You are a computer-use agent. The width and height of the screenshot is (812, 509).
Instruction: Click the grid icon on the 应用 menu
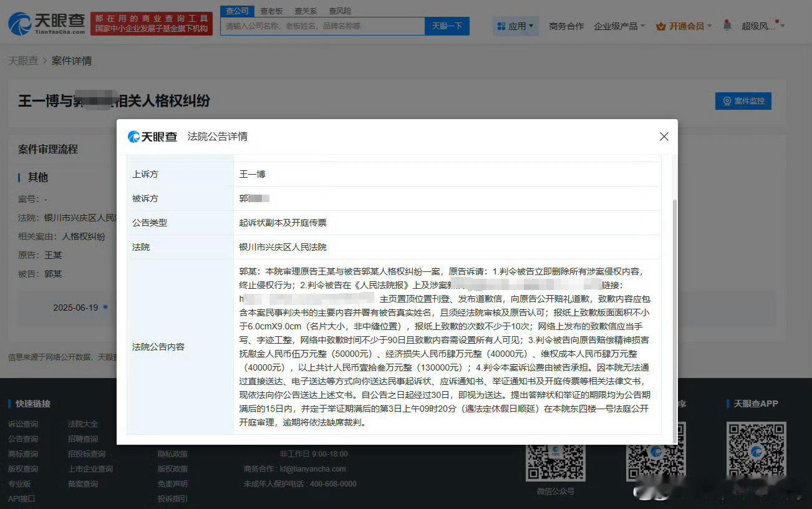[501, 26]
